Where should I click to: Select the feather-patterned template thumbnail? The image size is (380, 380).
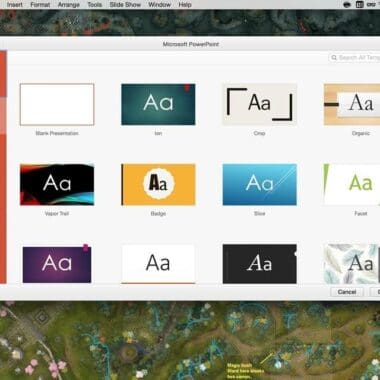click(352, 264)
